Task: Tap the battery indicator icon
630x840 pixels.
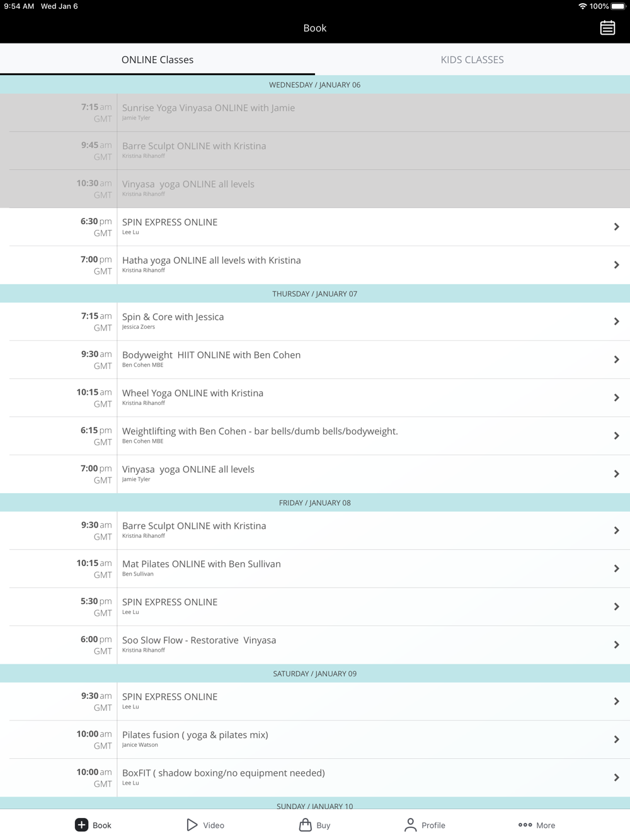Action: pyautogui.click(x=618, y=6)
